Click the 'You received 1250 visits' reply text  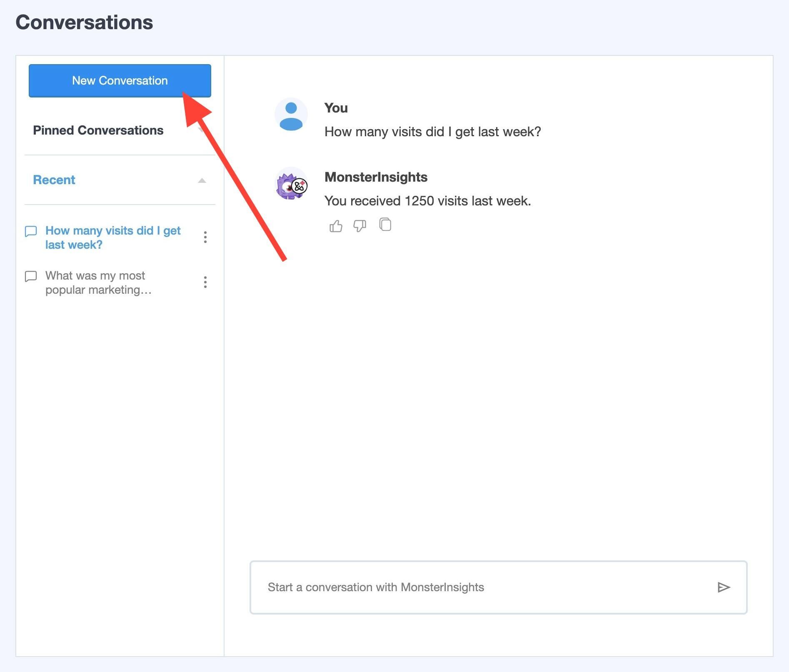tap(427, 201)
